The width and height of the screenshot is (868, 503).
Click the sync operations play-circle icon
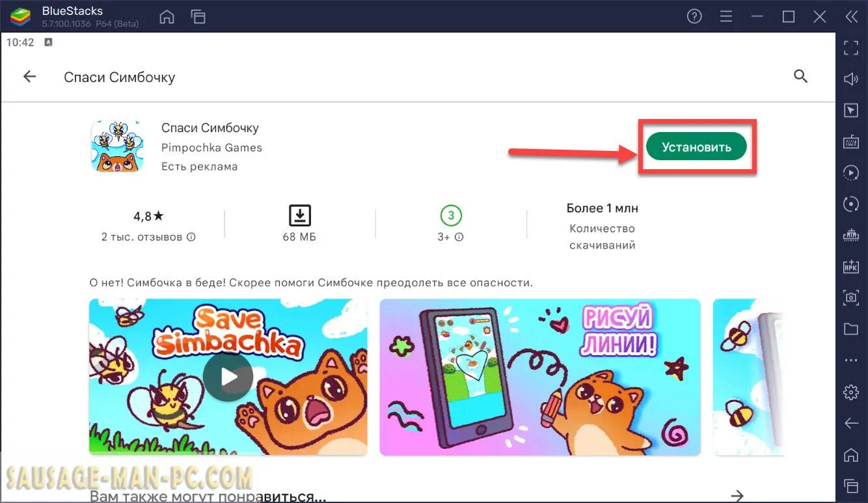pyautogui.click(x=851, y=172)
